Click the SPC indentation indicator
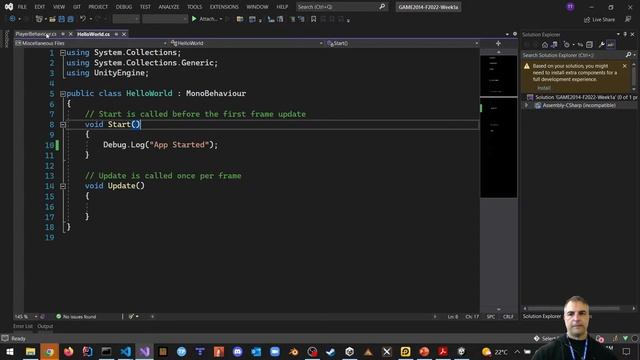The width and height of the screenshot is (640, 360). click(491, 317)
